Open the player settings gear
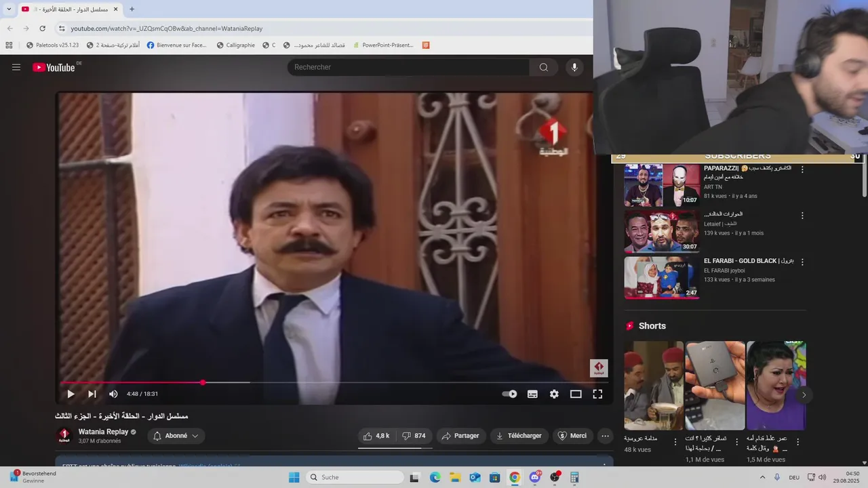Viewport: 868px width, 488px height. click(554, 394)
